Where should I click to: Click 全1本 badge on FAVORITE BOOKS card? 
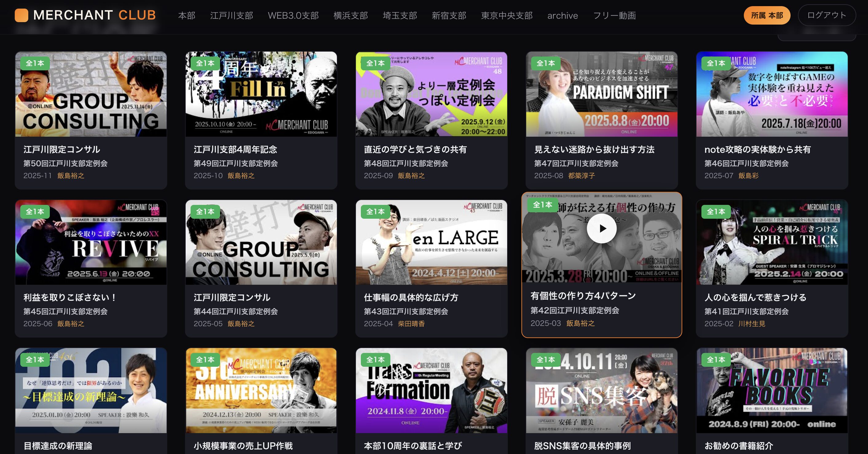[716, 359]
